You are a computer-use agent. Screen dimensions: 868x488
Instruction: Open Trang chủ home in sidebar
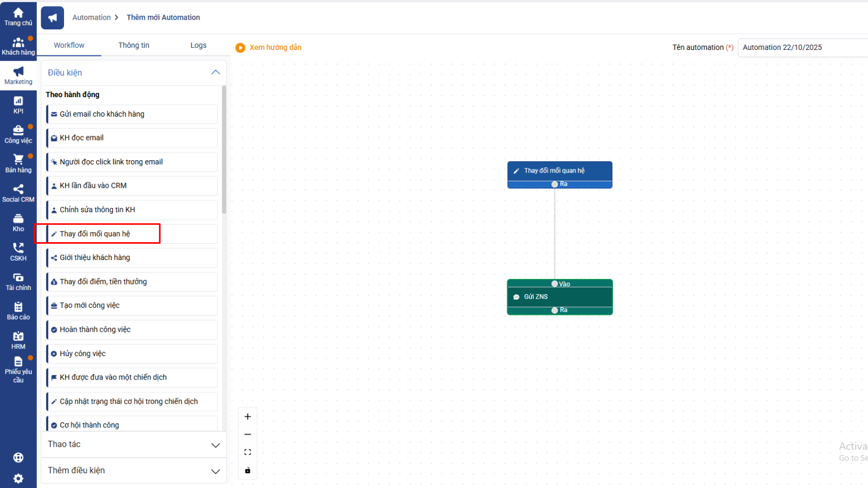click(x=18, y=16)
